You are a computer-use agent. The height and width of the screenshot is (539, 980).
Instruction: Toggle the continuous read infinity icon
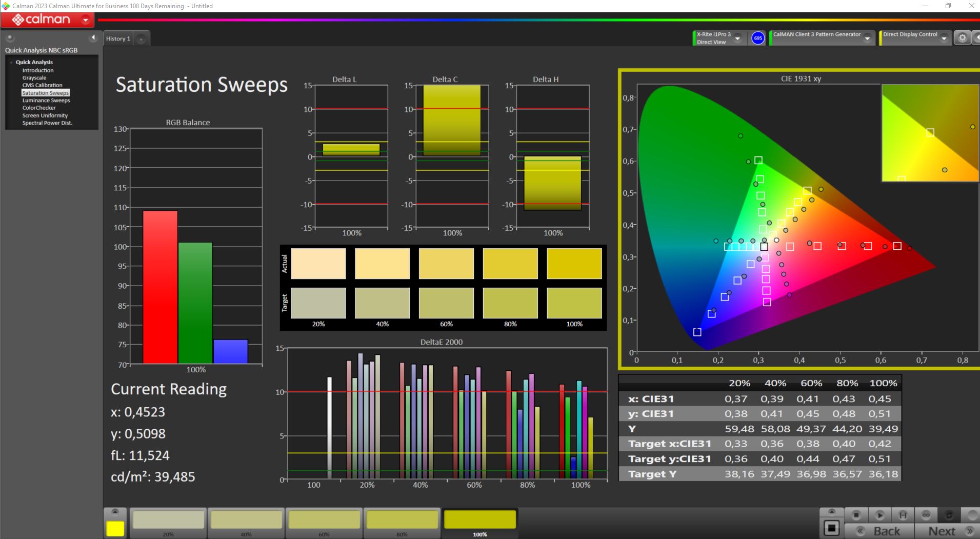click(926, 515)
